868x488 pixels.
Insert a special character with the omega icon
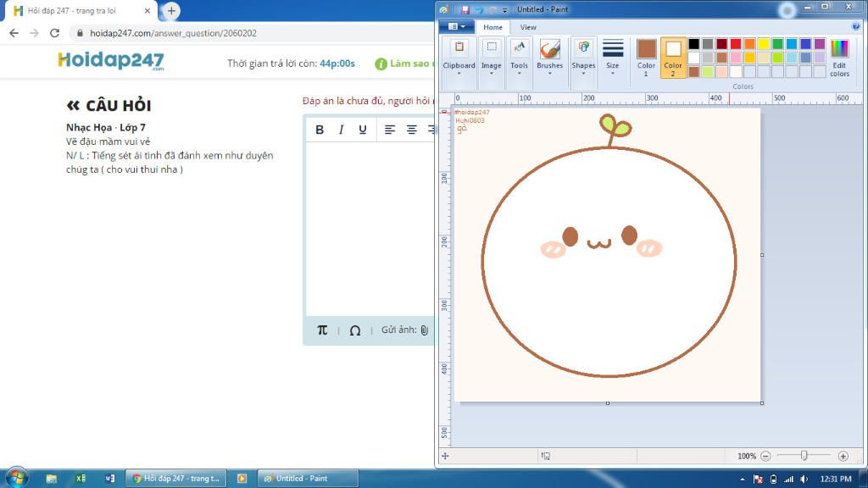coord(355,330)
